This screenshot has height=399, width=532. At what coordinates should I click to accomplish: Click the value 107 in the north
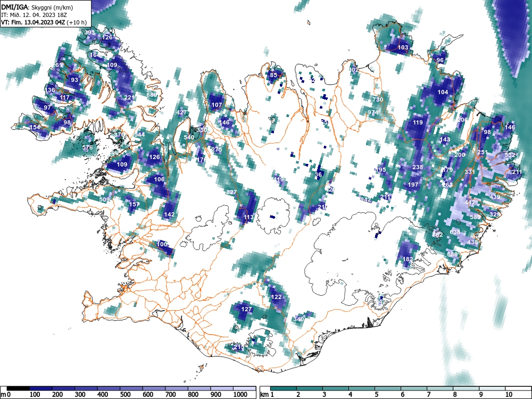(217, 105)
